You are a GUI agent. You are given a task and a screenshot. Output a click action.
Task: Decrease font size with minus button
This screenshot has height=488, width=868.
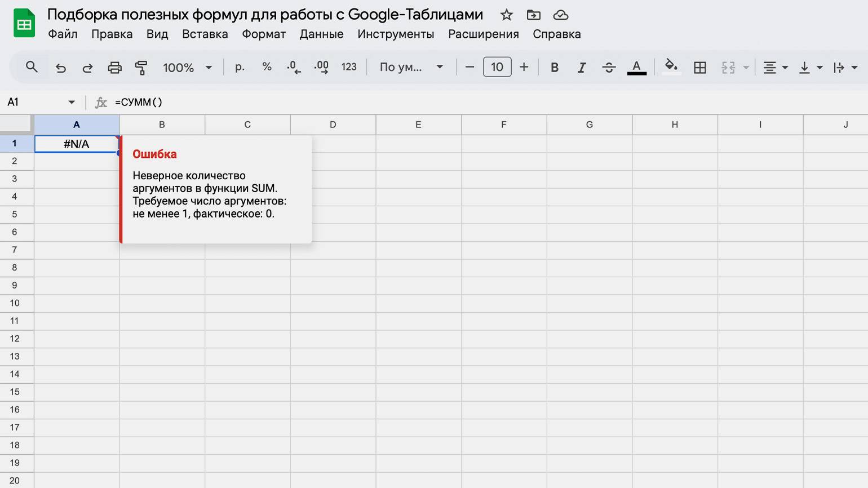click(x=470, y=67)
